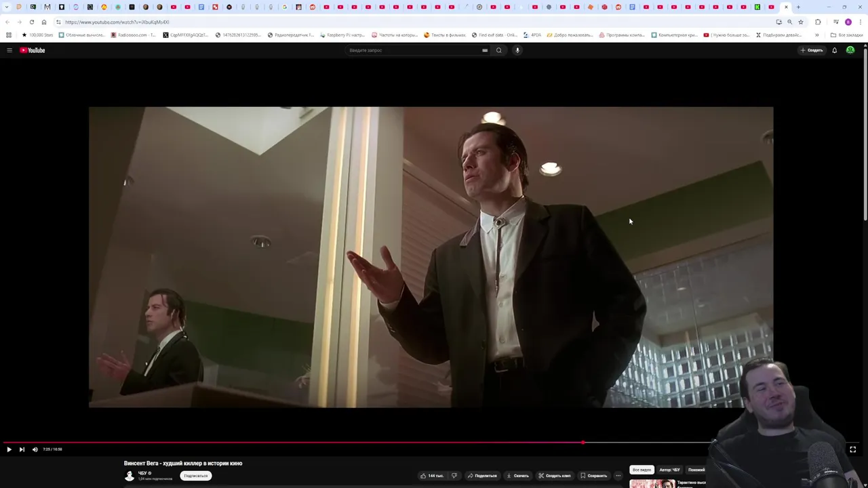Open the on-screen keyboard icon in search box

(485, 50)
